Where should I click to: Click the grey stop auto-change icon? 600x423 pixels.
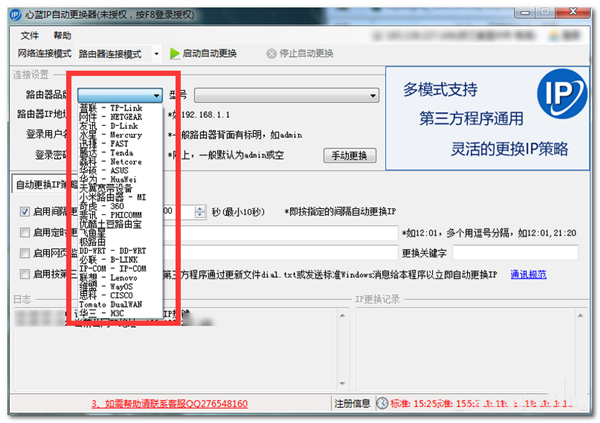pos(271,54)
